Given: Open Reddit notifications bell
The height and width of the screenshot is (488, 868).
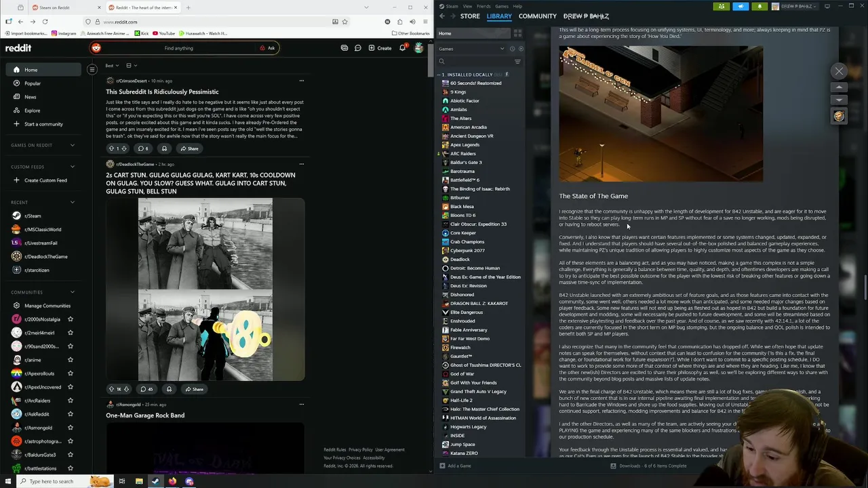Looking at the screenshot, I should (402, 48).
